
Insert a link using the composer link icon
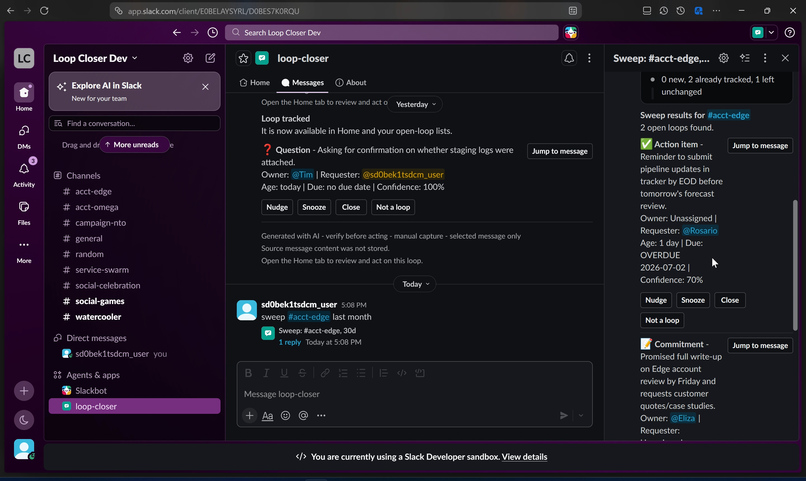tap(325, 373)
